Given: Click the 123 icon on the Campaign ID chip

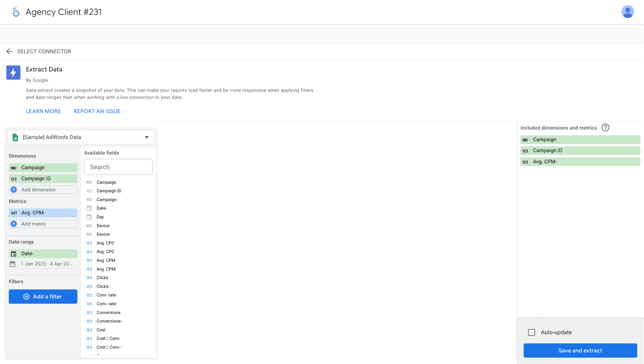Looking at the screenshot, I should (x=14, y=178).
